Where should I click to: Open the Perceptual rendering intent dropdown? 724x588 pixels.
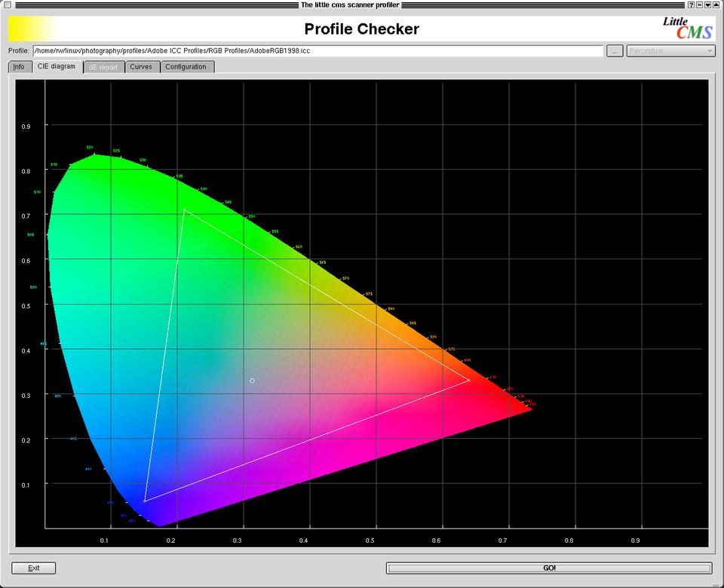(670, 51)
